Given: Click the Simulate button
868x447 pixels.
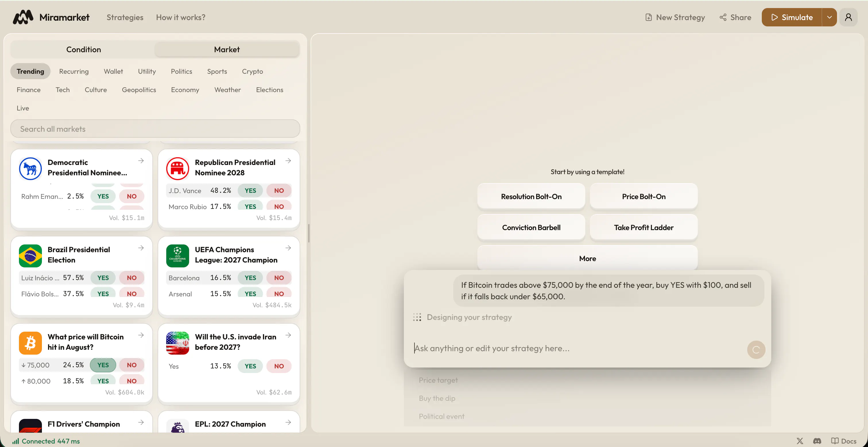Looking at the screenshot, I should click(x=792, y=17).
